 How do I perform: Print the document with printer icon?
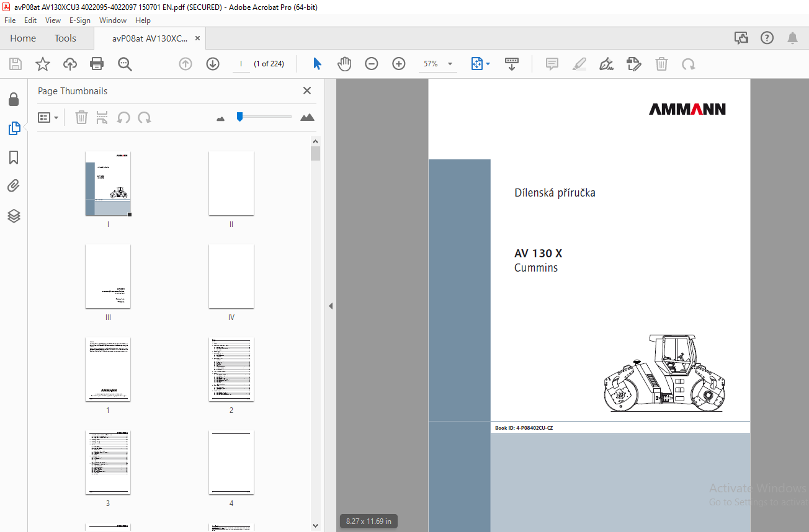tap(97, 64)
